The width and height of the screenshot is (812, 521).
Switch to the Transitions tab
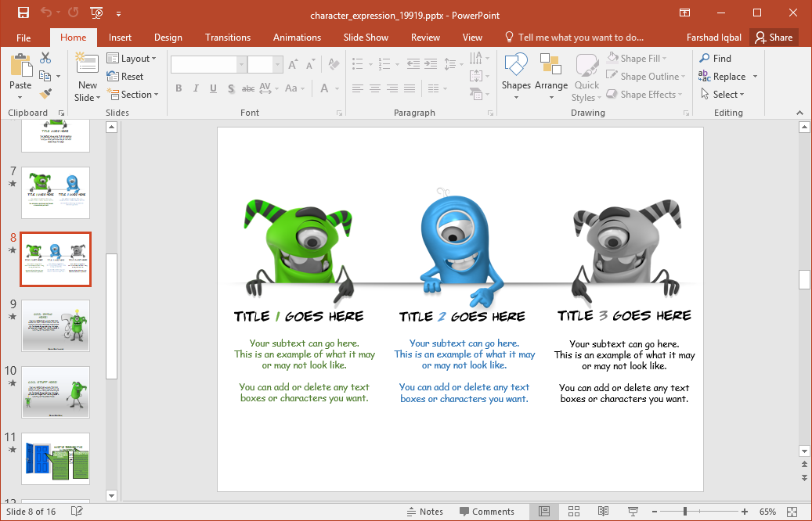click(228, 38)
